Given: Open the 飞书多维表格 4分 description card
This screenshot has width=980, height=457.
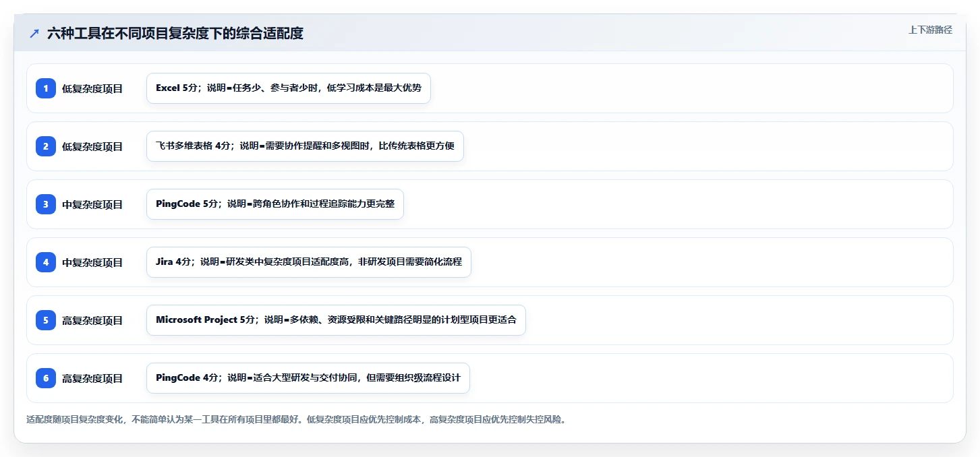Looking at the screenshot, I should coord(305,146).
